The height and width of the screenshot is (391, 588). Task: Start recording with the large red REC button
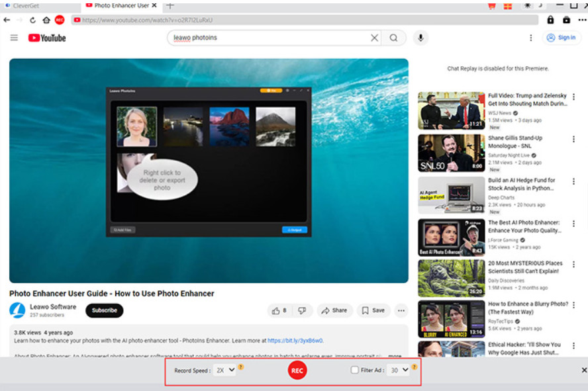click(x=297, y=370)
